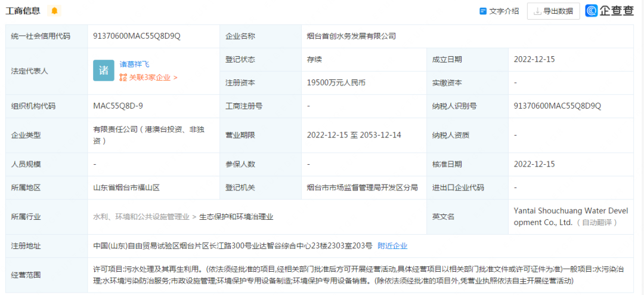This screenshot has height=295, width=644.
Task: Click 成立日期 value 2022-12-15
Action: [534, 59]
